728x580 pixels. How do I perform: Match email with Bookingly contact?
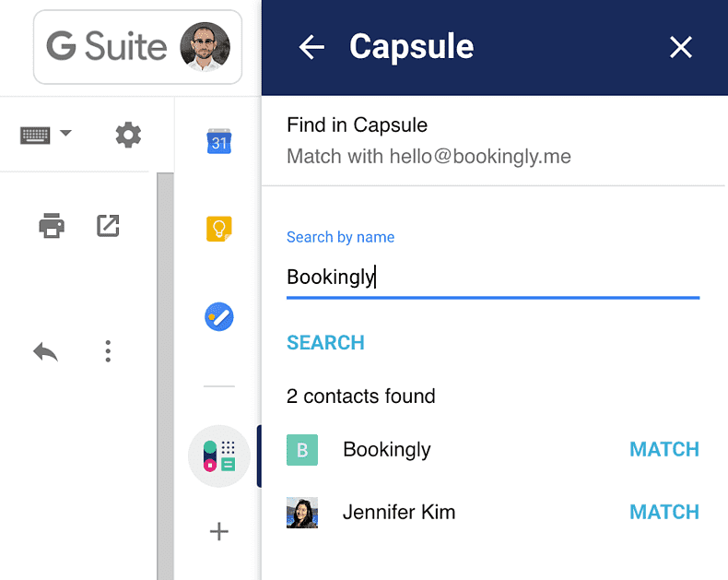pos(663,449)
